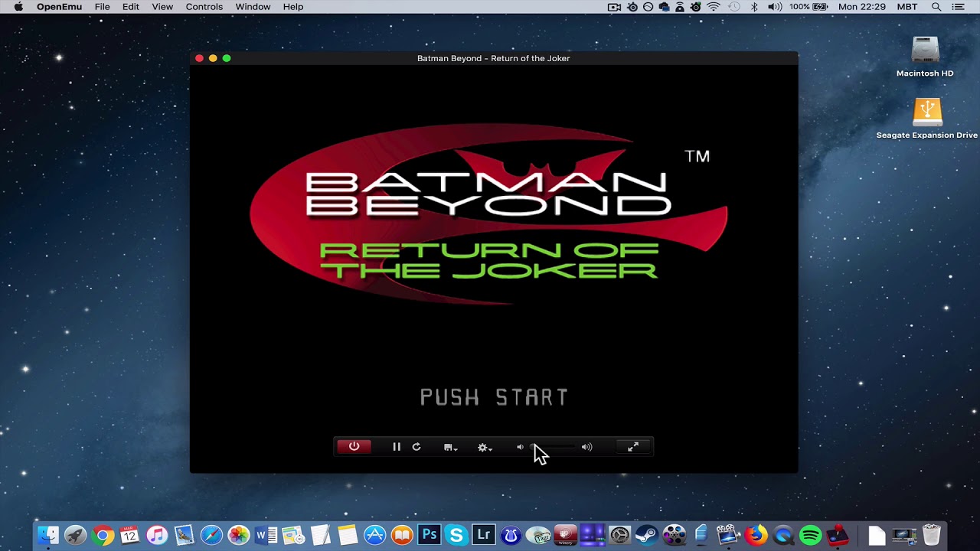Open the save states floppy-disk dropdown
Screen dimensions: 980x551
(x=450, y=447)
